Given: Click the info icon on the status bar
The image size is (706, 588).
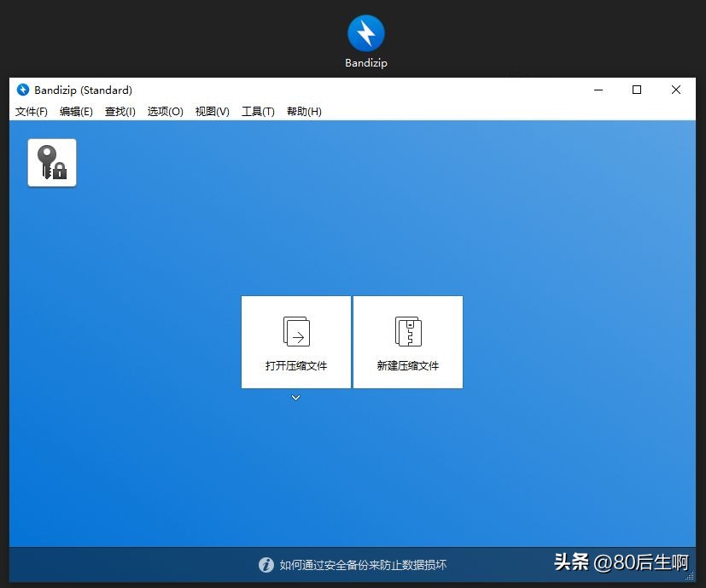Looking at the screenshot, I should pos(266,565).
